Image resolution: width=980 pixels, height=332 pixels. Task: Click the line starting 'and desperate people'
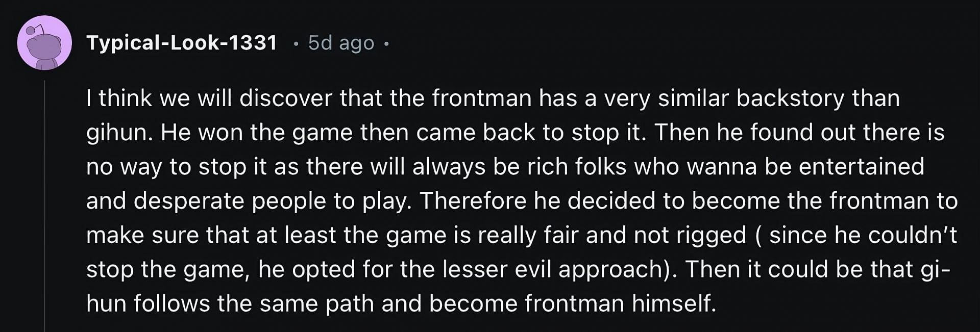pyautogui.click(x=522, y=201)
